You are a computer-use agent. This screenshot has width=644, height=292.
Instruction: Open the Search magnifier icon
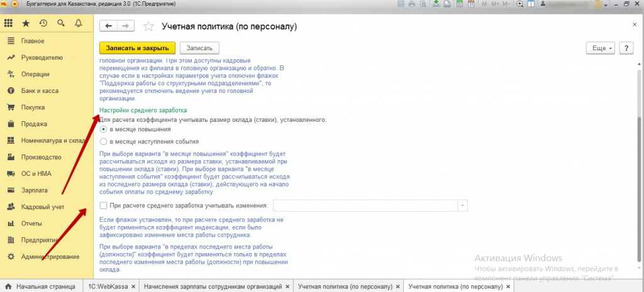coord(61,23)
